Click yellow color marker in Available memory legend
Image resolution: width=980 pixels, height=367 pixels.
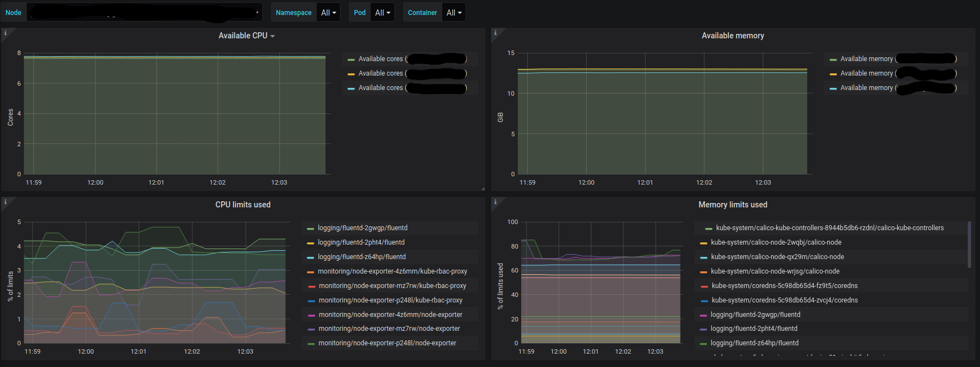pyautogui.click(x=833, y=74)
